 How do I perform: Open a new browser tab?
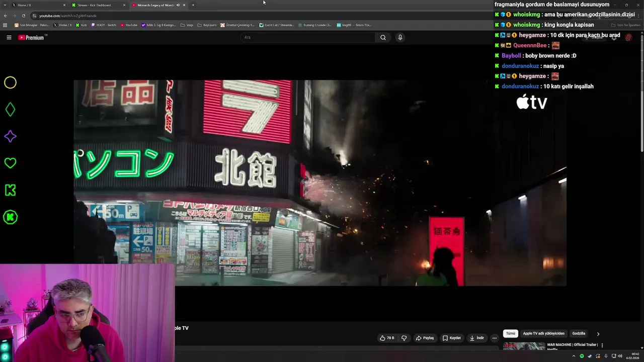pos(193,5)
